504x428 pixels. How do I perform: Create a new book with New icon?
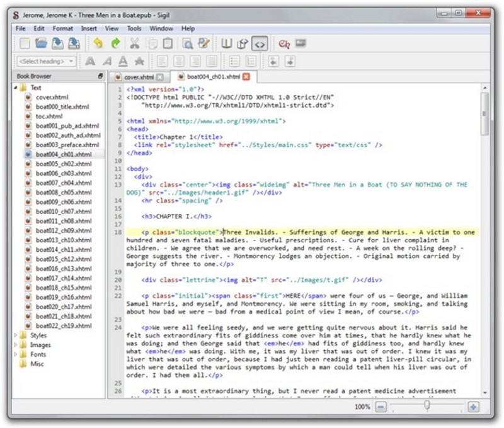tap(25, 43)
